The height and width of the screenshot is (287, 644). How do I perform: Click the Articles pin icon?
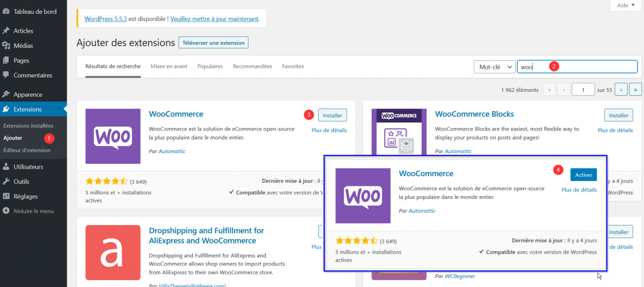coord(6,31)
